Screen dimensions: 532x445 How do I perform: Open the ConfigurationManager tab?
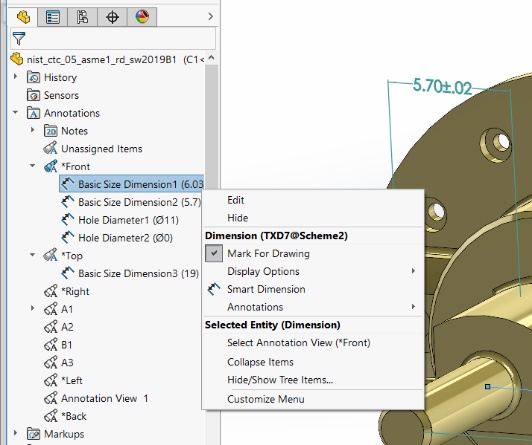[82, 17]
